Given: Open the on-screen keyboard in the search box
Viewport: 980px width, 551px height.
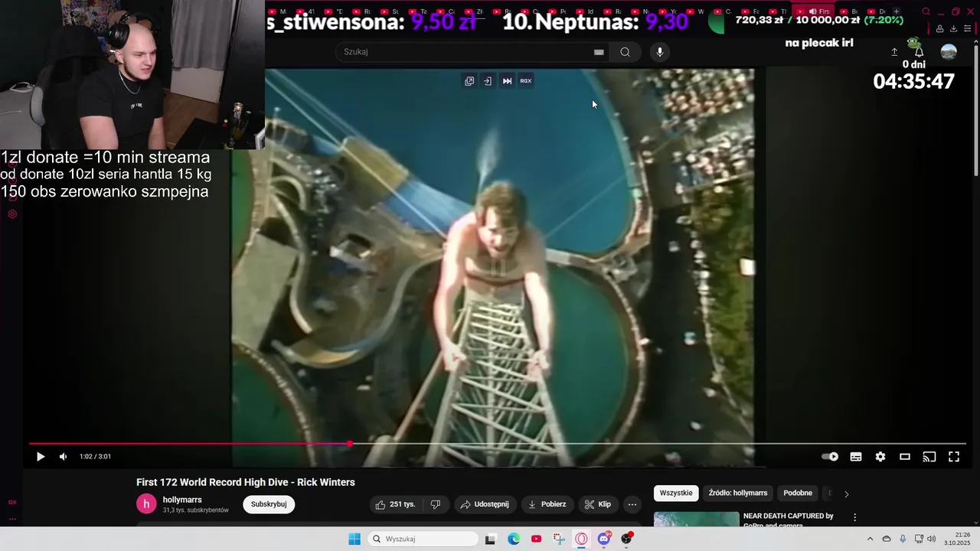Looking at the screenshot, I should tap(599, 52).
